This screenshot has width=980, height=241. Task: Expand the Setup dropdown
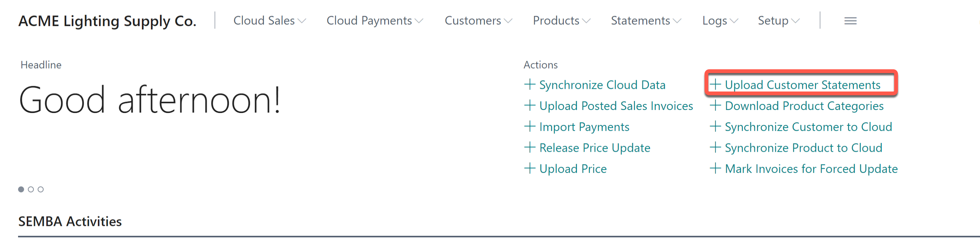(x=778, y=21)
